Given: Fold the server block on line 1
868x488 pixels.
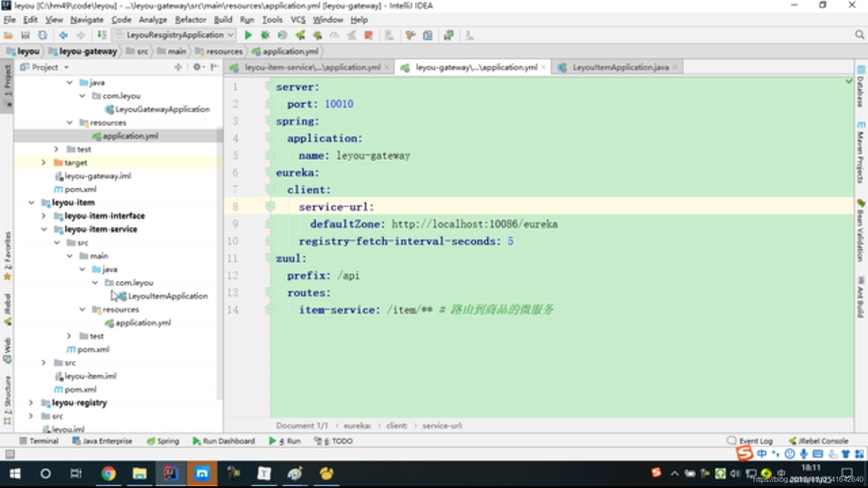Looking at the screenshot, I should (270, 87).
